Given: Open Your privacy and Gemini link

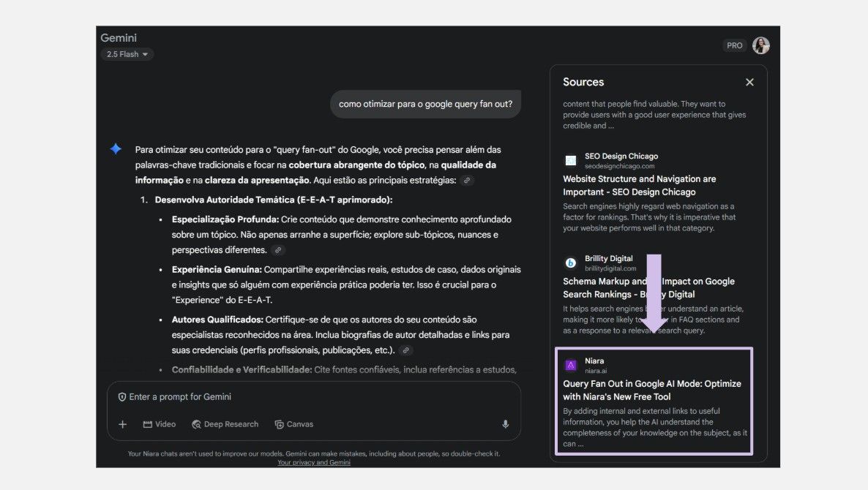Looking at the screenshot, I should tap(313, 462).
